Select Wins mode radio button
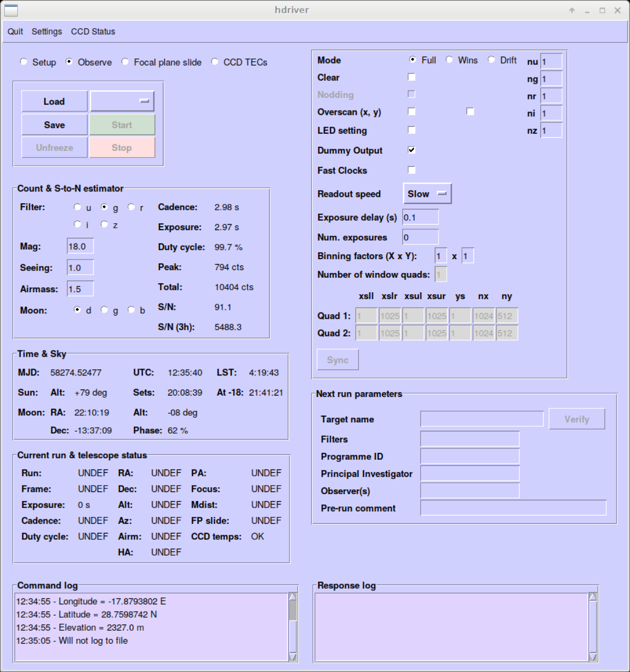 (x=450, y=60)
